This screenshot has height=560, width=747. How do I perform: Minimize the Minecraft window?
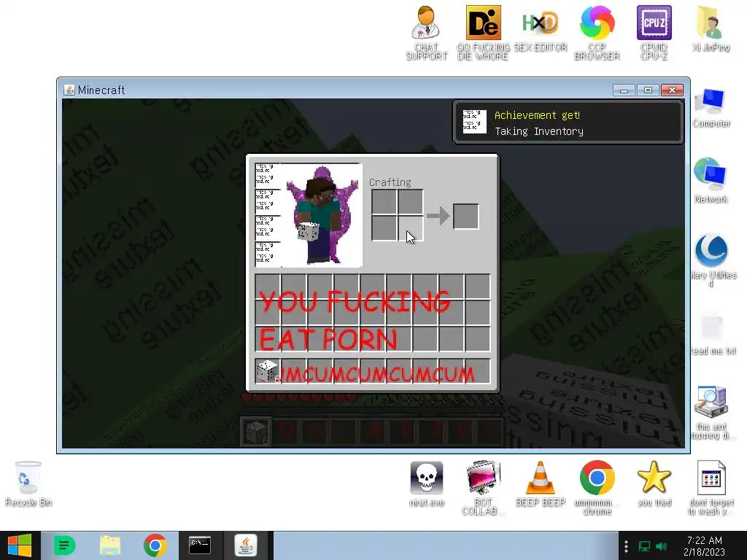(x=624, y=90)
